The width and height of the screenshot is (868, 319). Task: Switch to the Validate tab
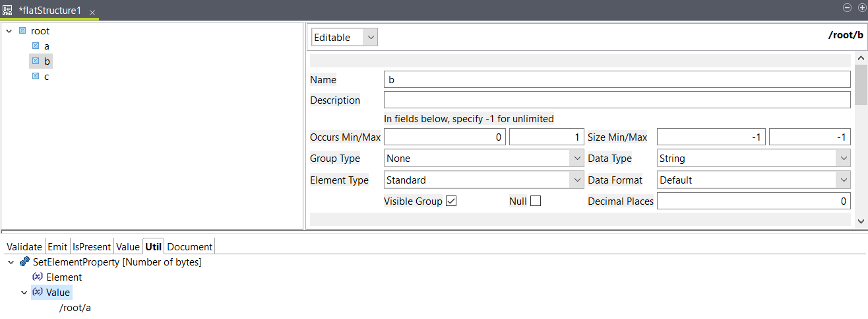pyautogui.click(x=24, y=246)
